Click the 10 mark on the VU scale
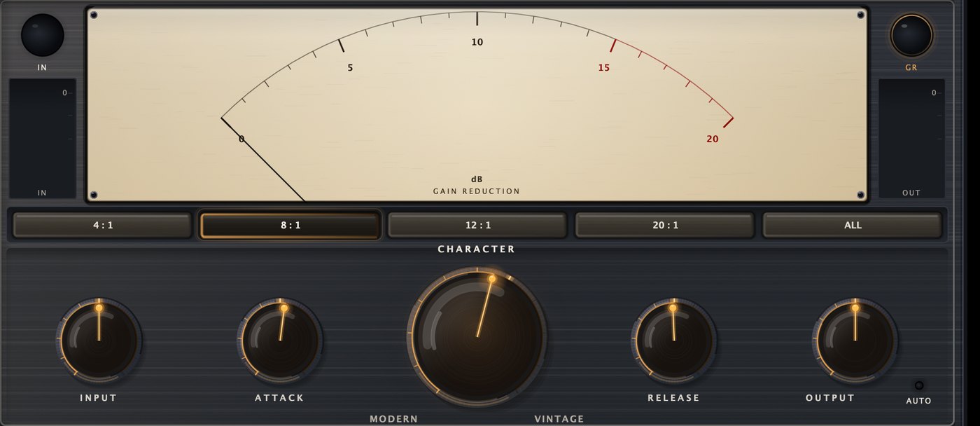This screenshot has width=980, height=426. click(x=477, y=42)
